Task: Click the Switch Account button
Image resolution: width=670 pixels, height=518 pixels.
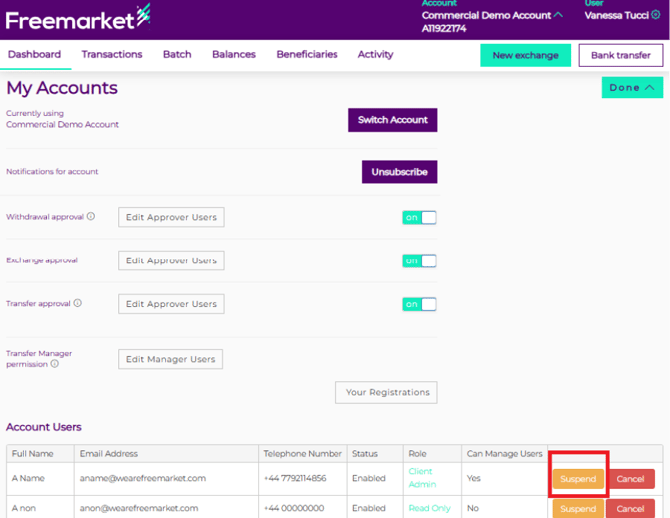Action: tap(392, 120)
